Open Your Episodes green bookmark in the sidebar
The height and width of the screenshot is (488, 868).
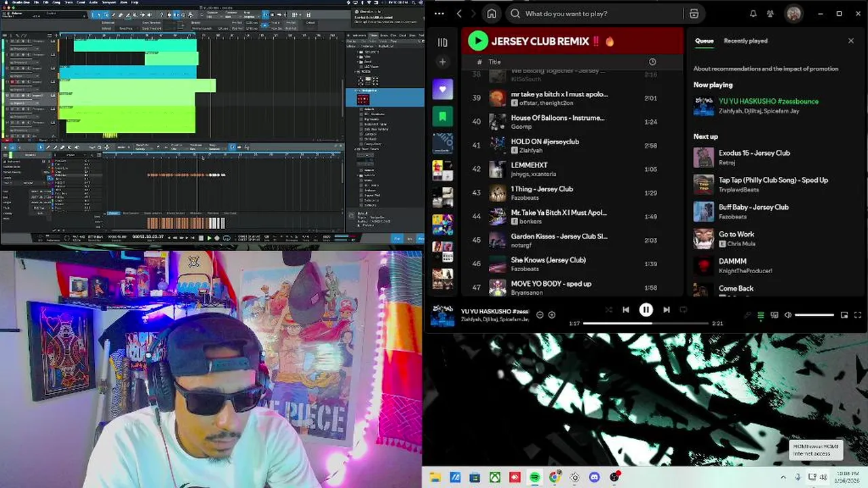coord(443,116)
